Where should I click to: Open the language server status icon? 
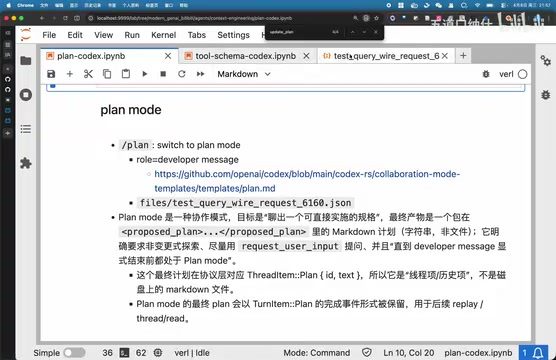[158, 353]
